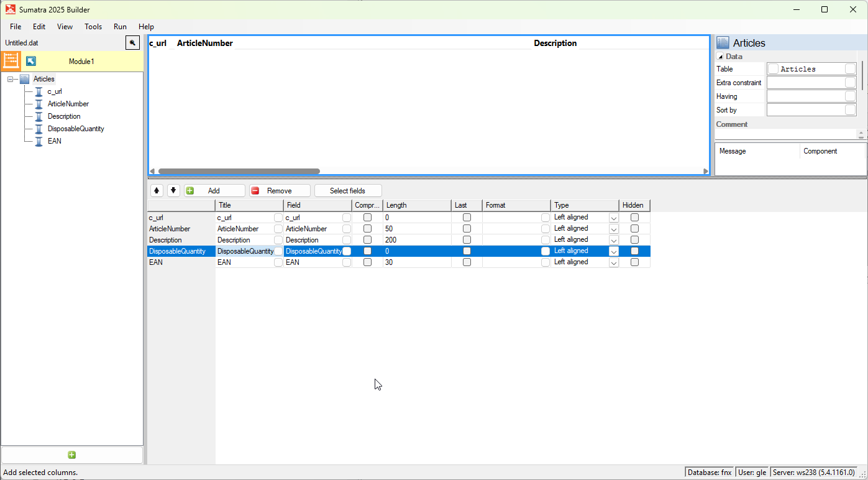Collapse the Data section in the properties panel
868x480 pixels.
tap(720, 57)
